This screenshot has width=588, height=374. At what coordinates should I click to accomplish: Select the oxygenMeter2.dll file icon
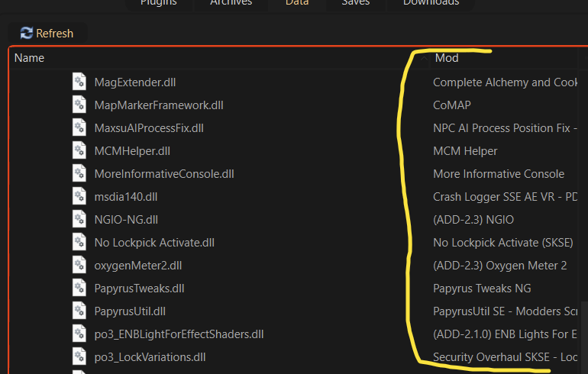[80, 265]
